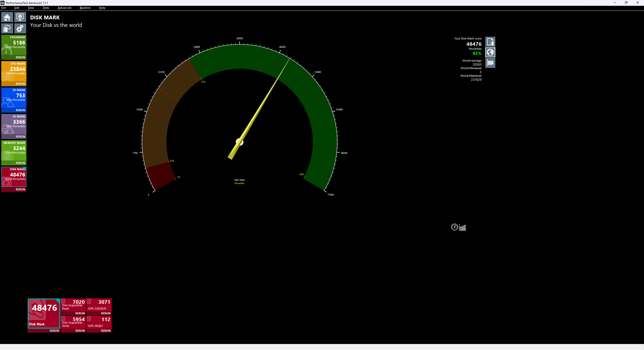Click the hardware card comparison icon

(x=490, y=63)
